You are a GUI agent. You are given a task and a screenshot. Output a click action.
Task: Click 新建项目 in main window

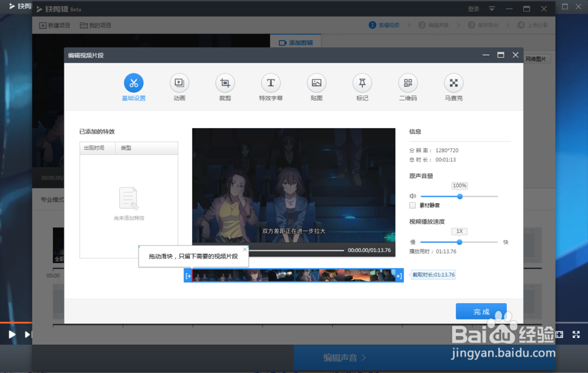click(55, 25)
